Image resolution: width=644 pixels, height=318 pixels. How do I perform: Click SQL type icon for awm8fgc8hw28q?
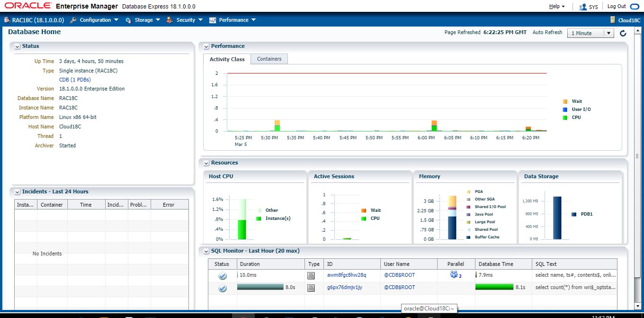(311, 275)
